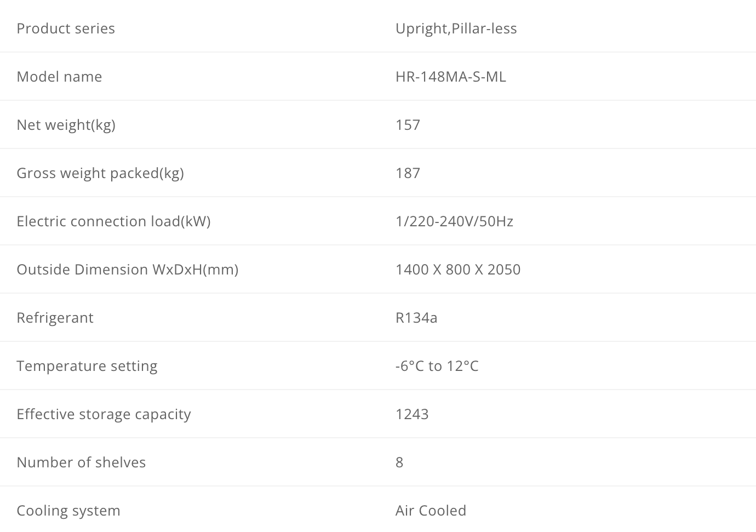Click the "Electric connection load(kW)" label
This screenshot has height=532, width=756.
(113, 221)
